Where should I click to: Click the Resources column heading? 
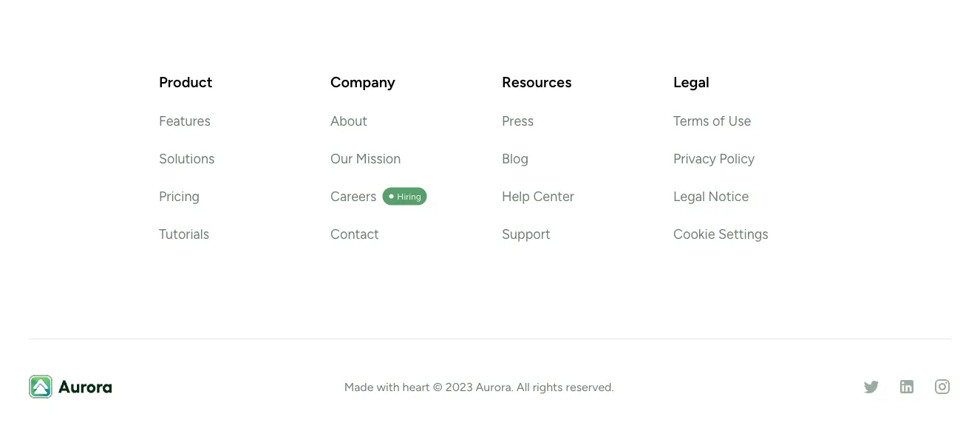pos(537,82)
